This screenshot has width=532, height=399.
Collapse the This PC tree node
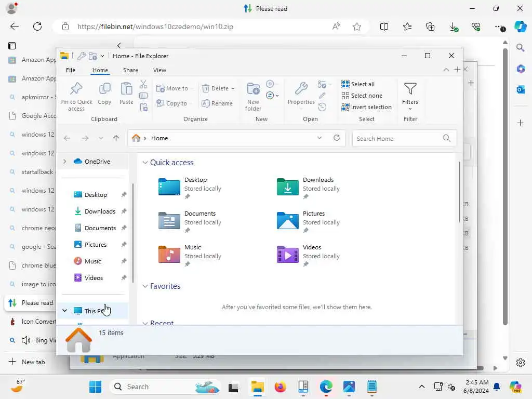(64, 311)
